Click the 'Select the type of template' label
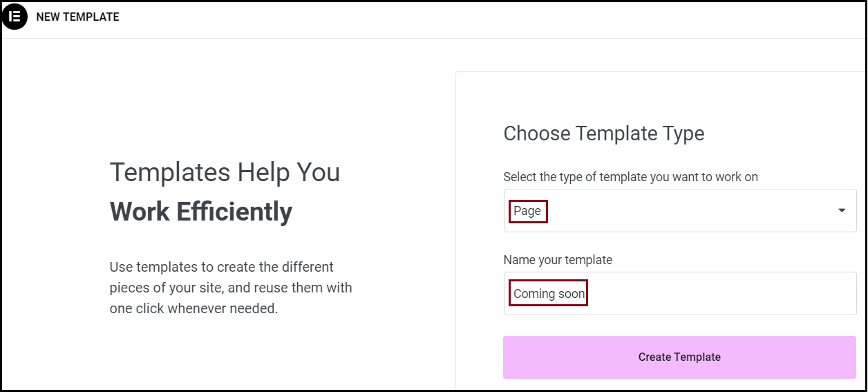Viewport: 868px width, 392px height. (630, 177)
